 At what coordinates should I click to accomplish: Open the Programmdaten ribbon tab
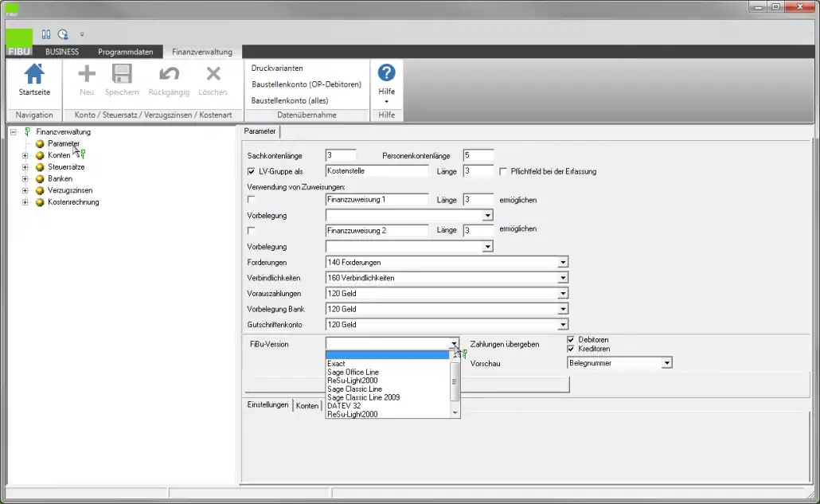pyautogui.click(x=126, y=52)
